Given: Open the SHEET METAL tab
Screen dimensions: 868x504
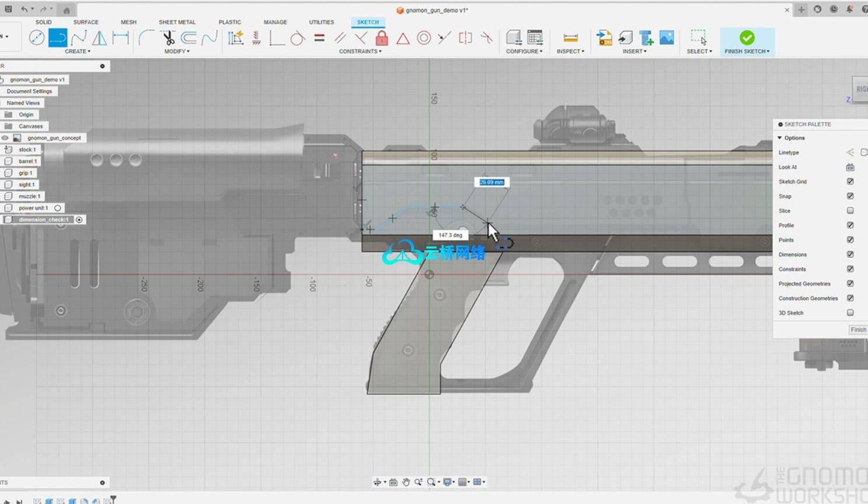Looking at the screenshot, I should 177,22.
